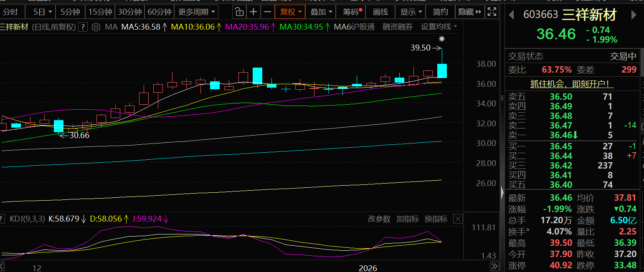This screenshot has height=272, width=644.
Task: Close the KDJ indicator panel
Action: [458, 219]
